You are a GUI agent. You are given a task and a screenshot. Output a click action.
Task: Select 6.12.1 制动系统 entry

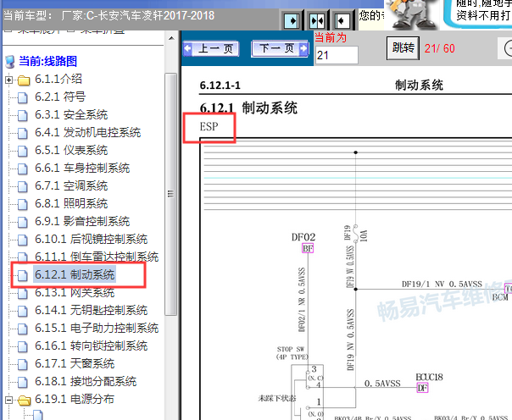click(75, 274)
